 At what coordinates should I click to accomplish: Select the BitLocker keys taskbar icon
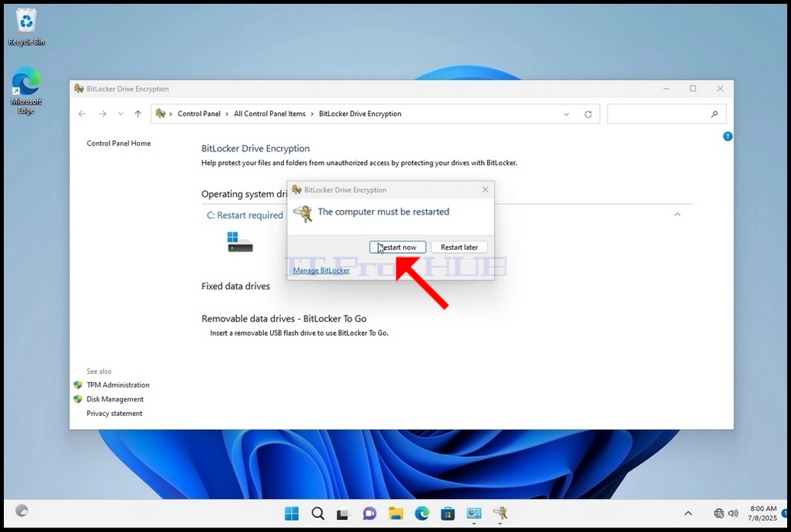coord(500,514)
